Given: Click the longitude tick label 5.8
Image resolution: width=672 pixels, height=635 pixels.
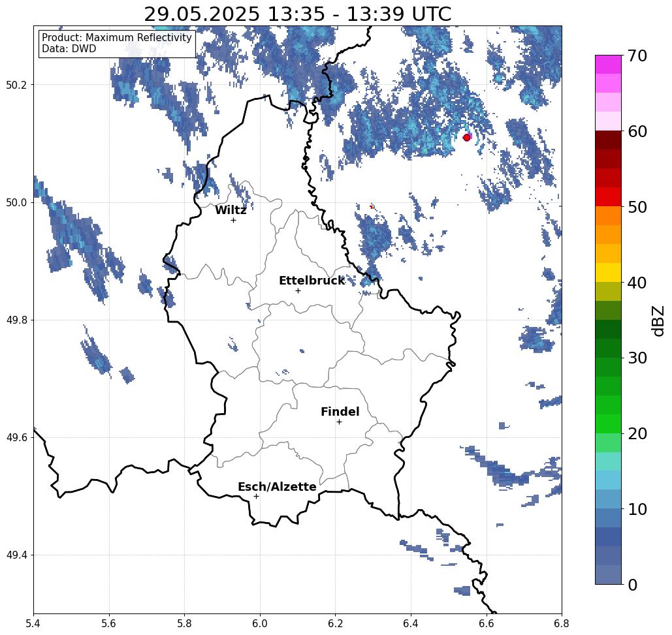Looking at the screenshot, I should point(184,623).
